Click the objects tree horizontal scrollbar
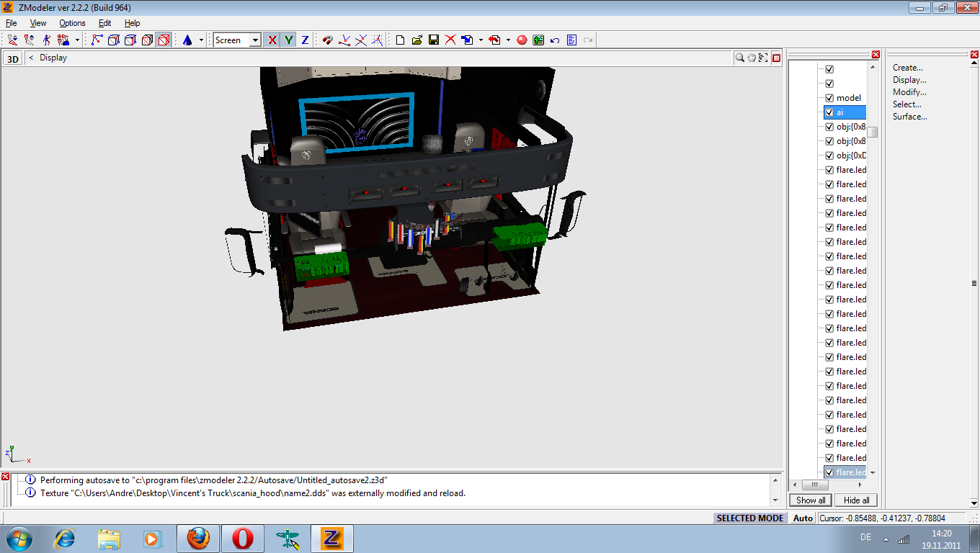The width and height of the screenshot is (980, 553). coord(829,485)
